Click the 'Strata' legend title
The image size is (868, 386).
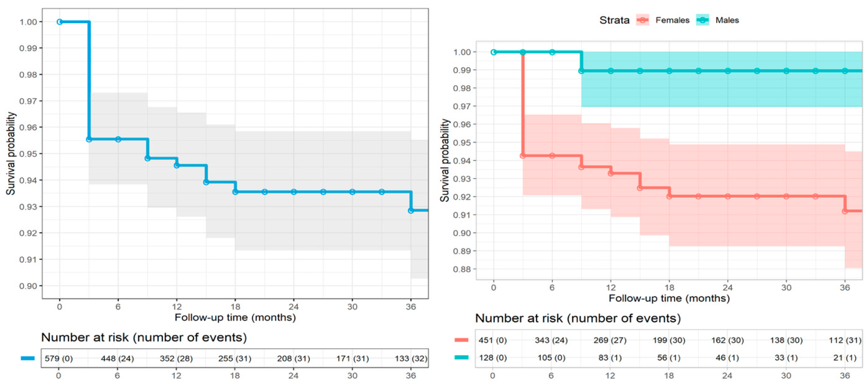614,20
